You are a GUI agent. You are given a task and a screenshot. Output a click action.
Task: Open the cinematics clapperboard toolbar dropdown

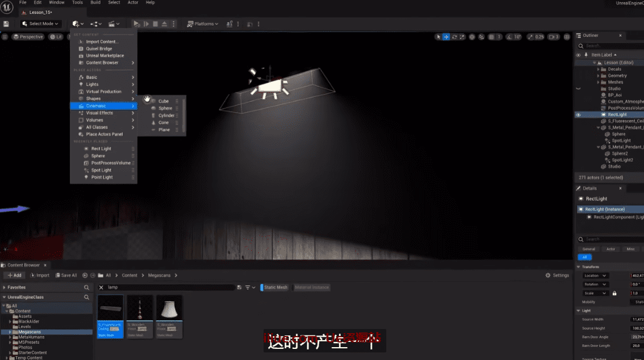click(x=114, y=24)
